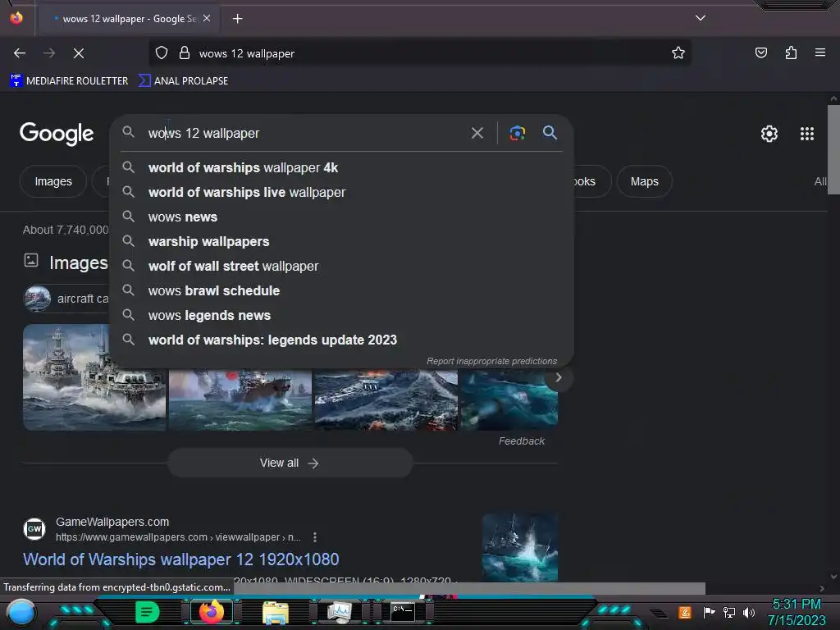840x630 pixels.
Task: Advance the image carousel with the right chevron
Action: [x=558, y=377]
